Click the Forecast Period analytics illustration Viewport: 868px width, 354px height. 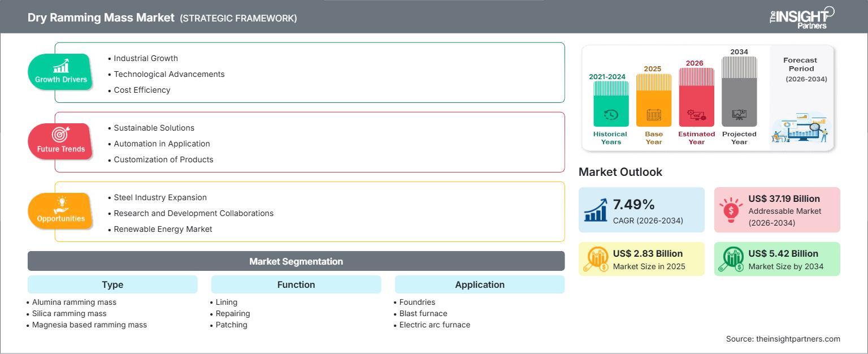pos(801,128)
